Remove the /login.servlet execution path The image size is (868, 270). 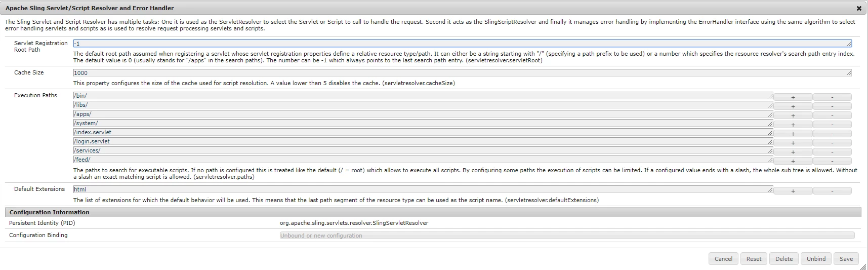tap(832, 142)
